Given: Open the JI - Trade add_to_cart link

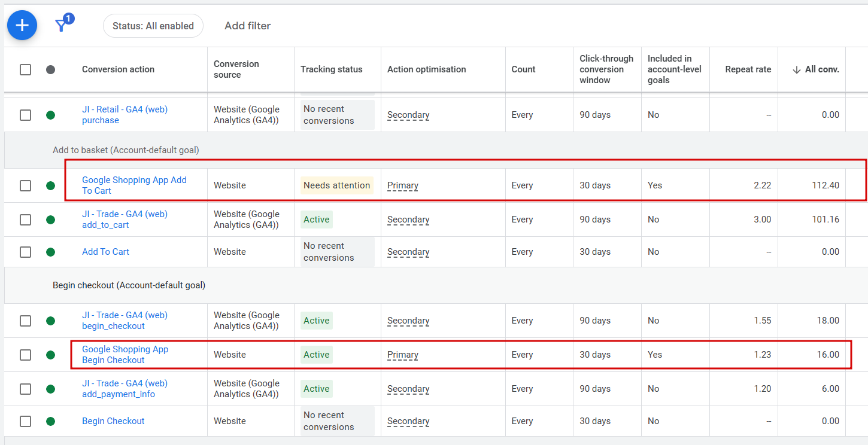Looking at the screenshot, I should [x=125, y=220].
